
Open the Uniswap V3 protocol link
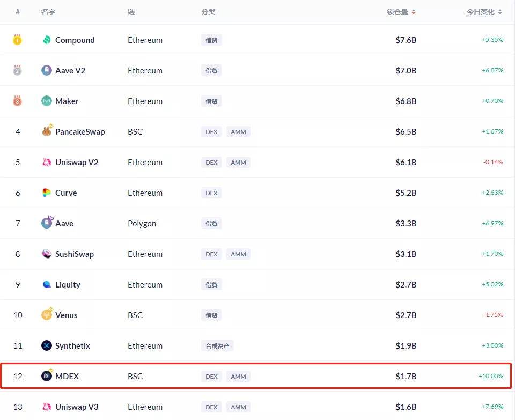(77, 407)
